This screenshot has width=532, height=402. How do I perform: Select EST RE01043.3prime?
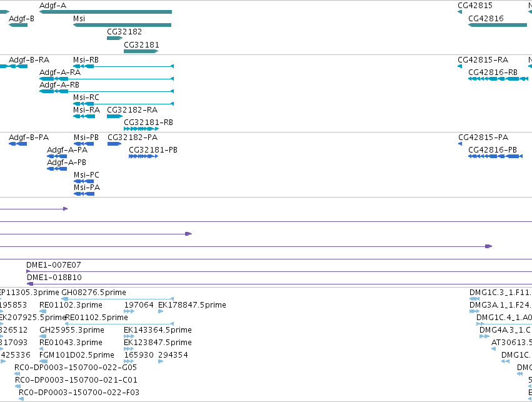[71, 343]
